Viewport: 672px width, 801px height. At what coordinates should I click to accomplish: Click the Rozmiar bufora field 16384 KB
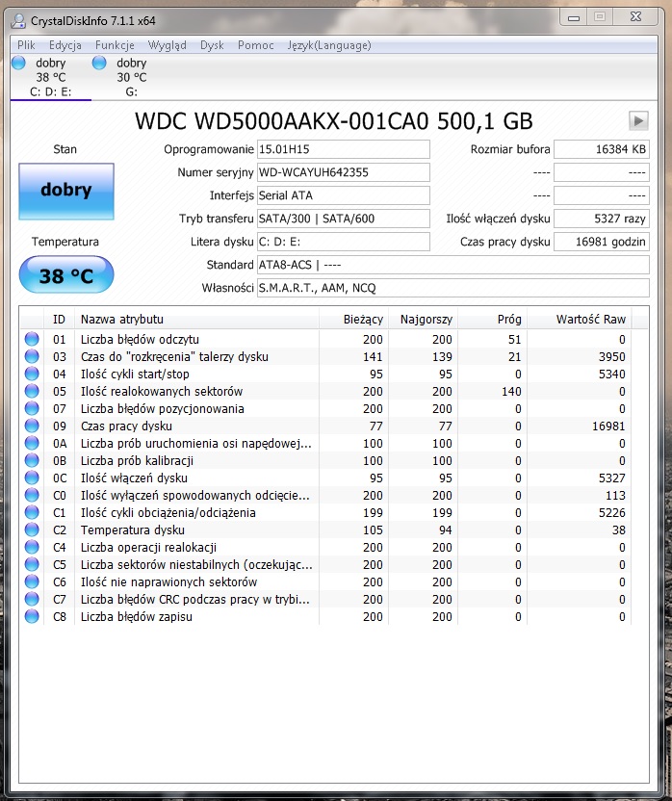pyautogui.click(x=602, y=149)
